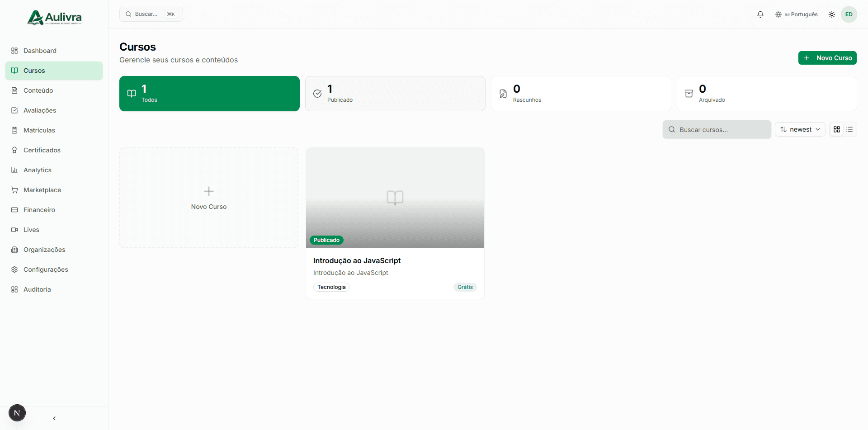Open Dashboard icon in sidebar
The height and width of the screenshot is (430, 868).
[x=14, y=51]
